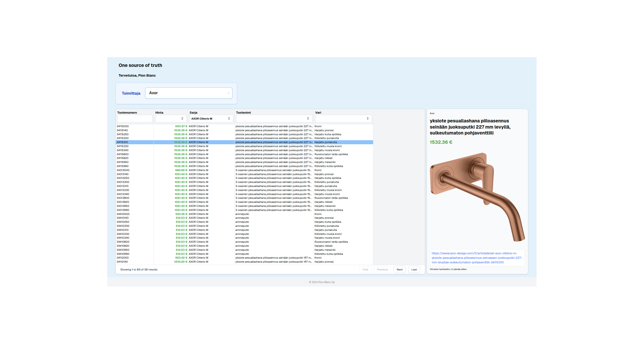Open the Vari color filter dropdown
The image size is (644, 344).
[343, 119]
